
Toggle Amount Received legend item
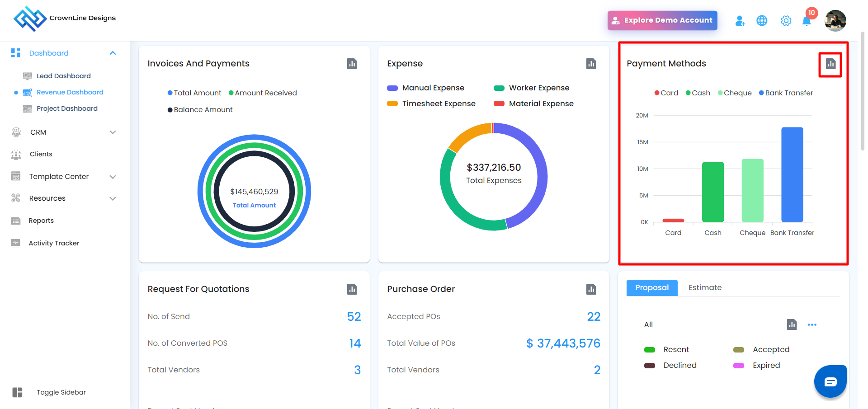point(263,93)
